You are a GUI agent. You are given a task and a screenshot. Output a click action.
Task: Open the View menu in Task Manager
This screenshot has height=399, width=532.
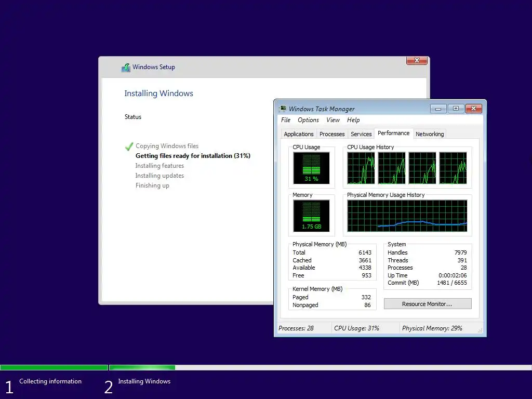click(x=333, y=120)
